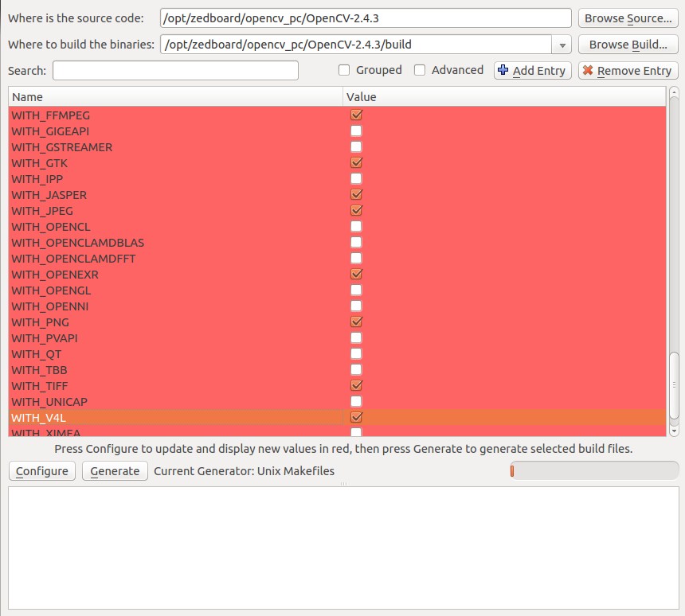Sort by the Value column header
The image size is (685, 616).
(504, 97)
